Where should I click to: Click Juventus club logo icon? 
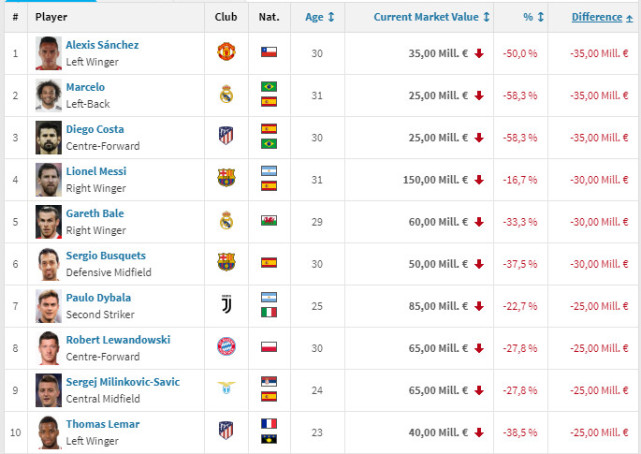pos(226,304)
